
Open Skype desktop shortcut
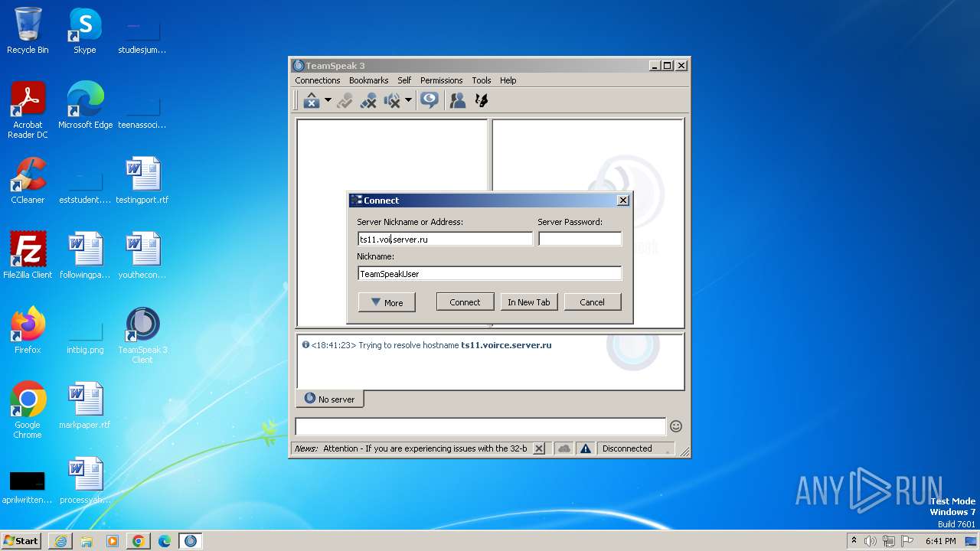(84, 31)
